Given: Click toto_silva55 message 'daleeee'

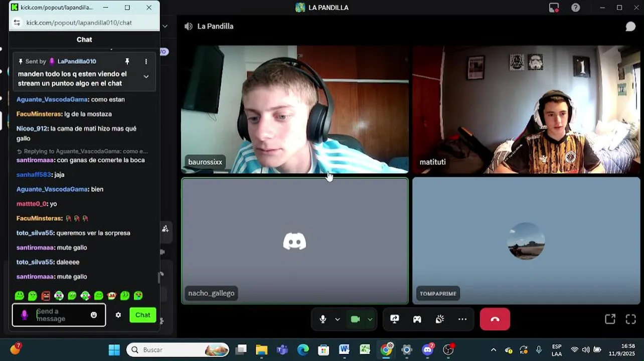Looking at the screenshot, I should (68, 262).
